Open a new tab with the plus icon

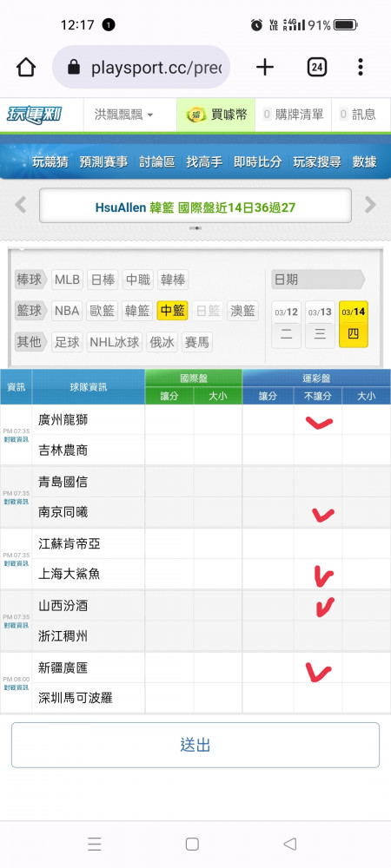click(265, 68)
